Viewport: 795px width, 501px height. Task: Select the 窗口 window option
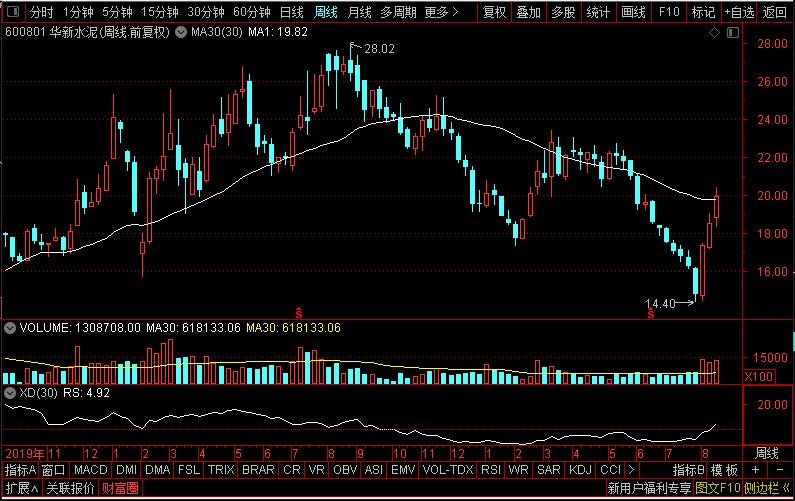point(53,470)
